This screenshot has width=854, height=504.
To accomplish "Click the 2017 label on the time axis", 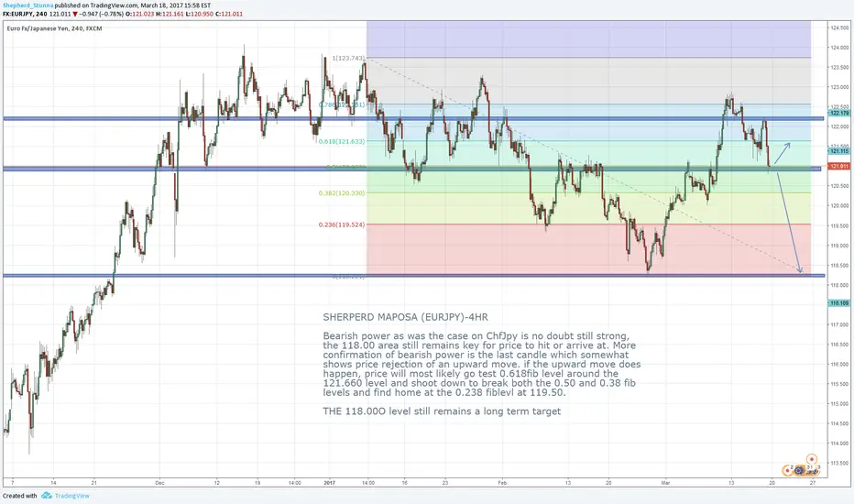I will [x=330, y=483].
